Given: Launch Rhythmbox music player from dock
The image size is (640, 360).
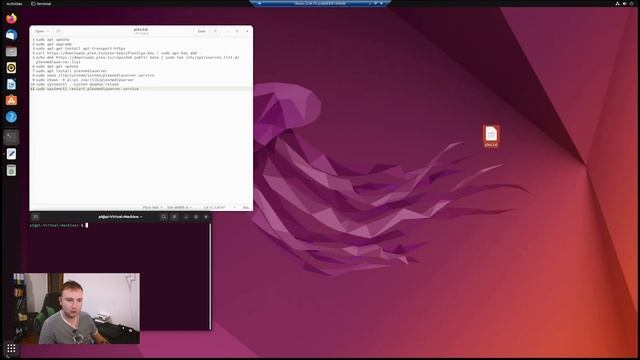Looking at the screenshot, I should [x=11, y=68].
